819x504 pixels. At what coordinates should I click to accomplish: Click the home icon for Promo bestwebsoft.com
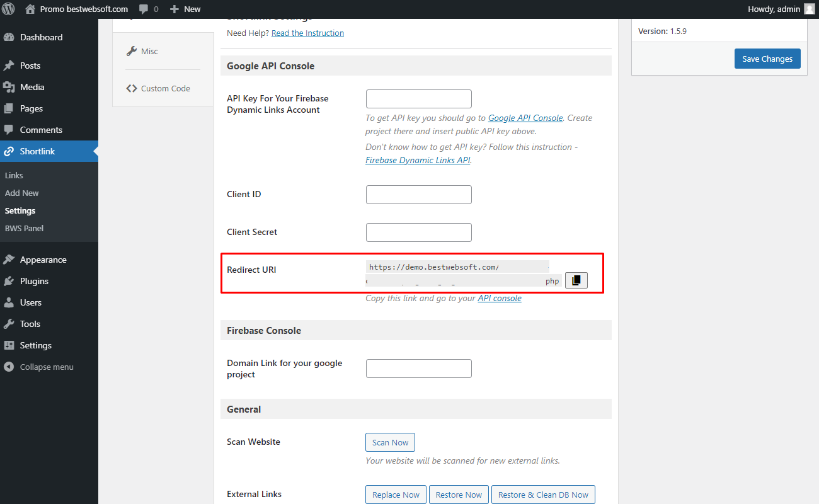pos(30,9)
